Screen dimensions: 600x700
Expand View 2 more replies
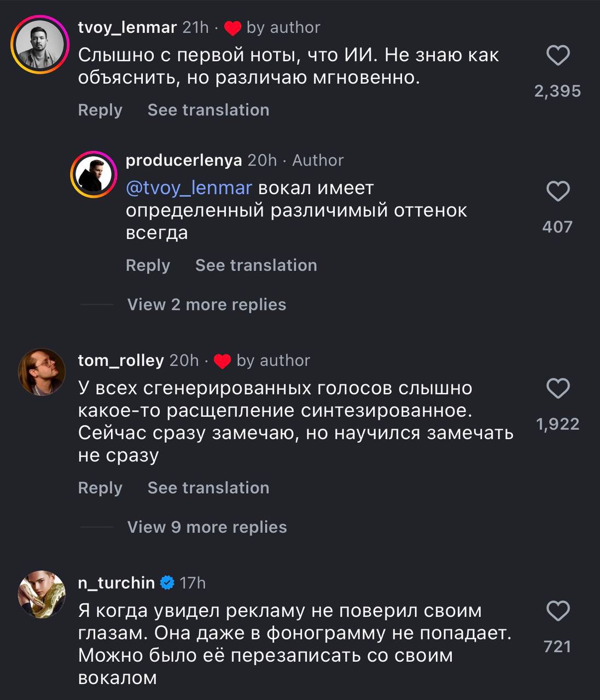[207, 305]
